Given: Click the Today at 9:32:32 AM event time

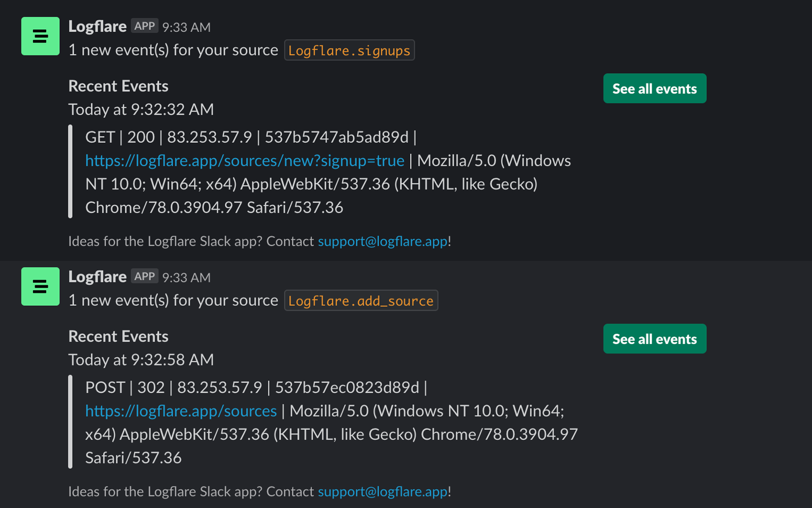Looking at the screenshot, I should pos(141,110).
